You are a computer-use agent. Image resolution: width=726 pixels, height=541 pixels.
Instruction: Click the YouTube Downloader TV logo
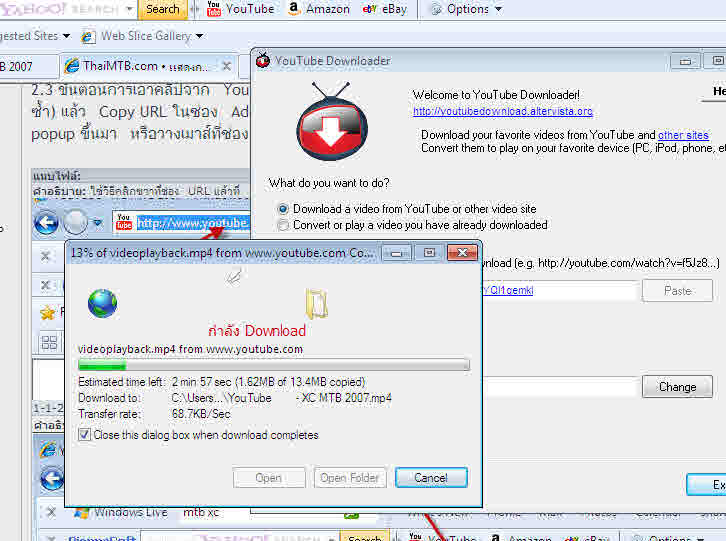(332, 122)
